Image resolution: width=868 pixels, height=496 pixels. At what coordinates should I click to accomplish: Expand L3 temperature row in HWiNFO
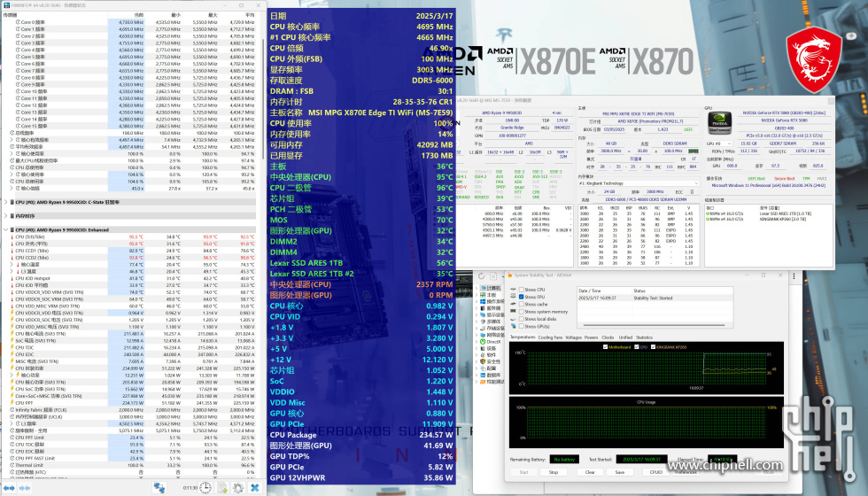12,271
